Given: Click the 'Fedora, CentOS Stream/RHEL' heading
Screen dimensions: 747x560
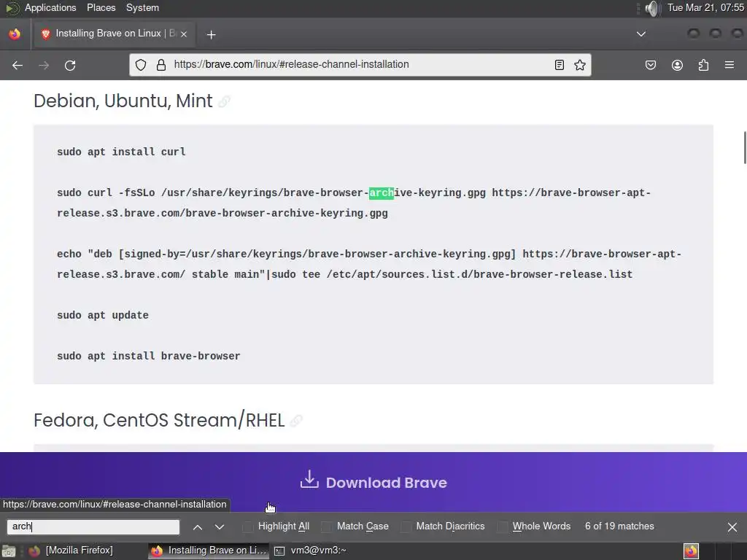Looking at the screenshot, I should click(x=159, y=421).
